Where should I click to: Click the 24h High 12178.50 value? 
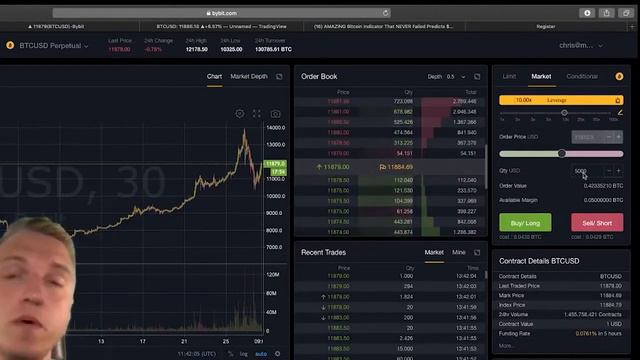tap(196, 49)
